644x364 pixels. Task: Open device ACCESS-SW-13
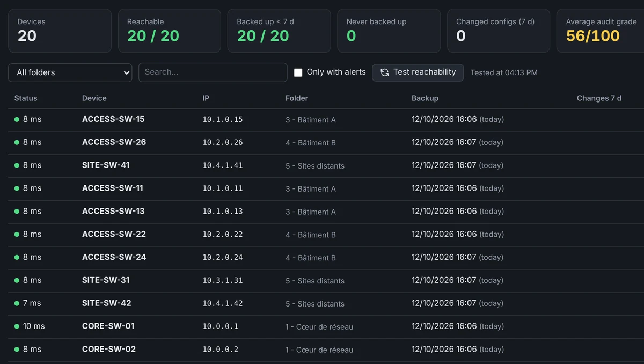click(x=113, y=212)
